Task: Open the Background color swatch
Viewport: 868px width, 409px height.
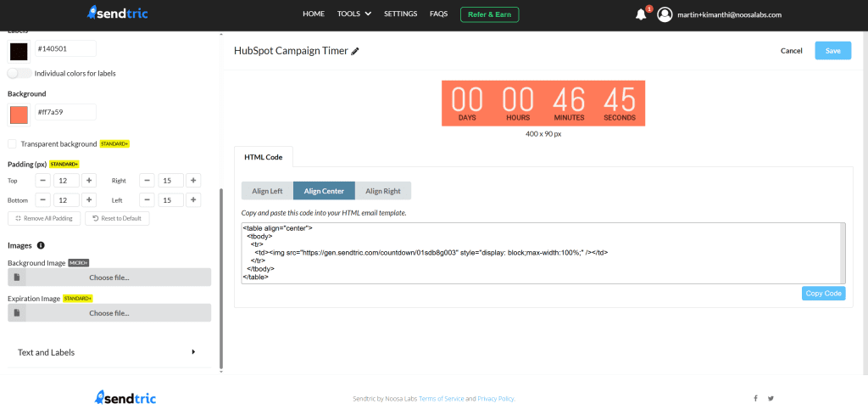Action: [19, 115]
